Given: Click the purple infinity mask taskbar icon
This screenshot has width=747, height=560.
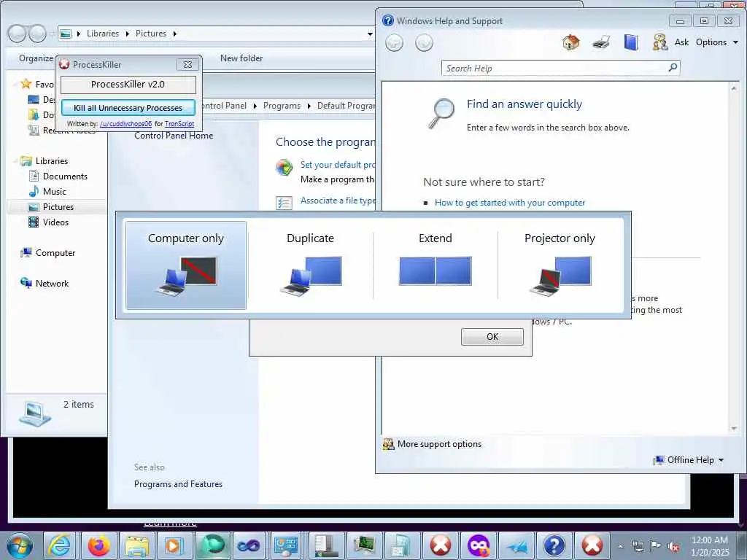Looking at the screenshot, I should (x=479, y=545).
